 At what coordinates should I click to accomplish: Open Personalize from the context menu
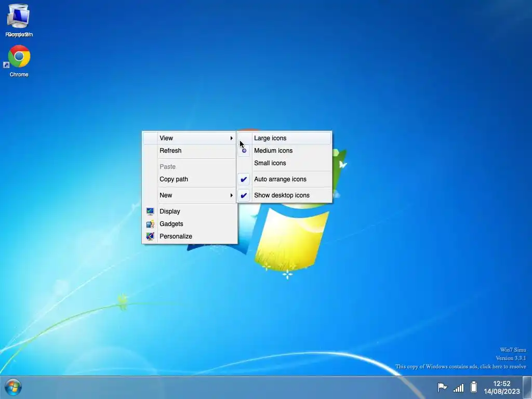tap(190, 236)
